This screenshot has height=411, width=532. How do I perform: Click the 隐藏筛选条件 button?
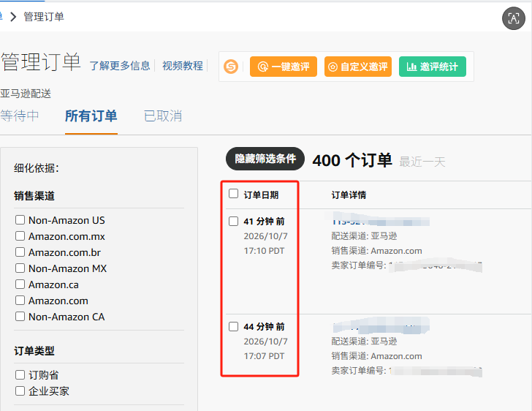point(265,159)
